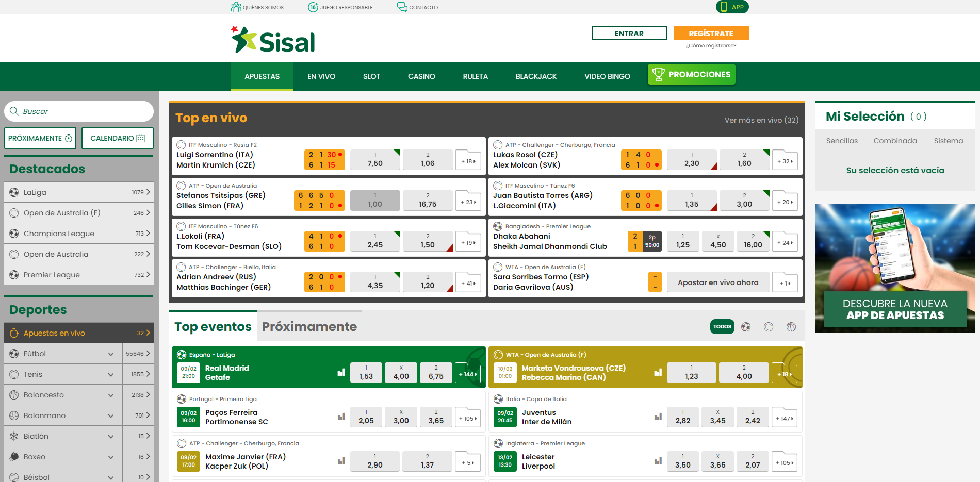Click Apostar en vivo ahora button
Image resolution: width=980 pixels, height=482 pixels.
(x=718, y=282)
